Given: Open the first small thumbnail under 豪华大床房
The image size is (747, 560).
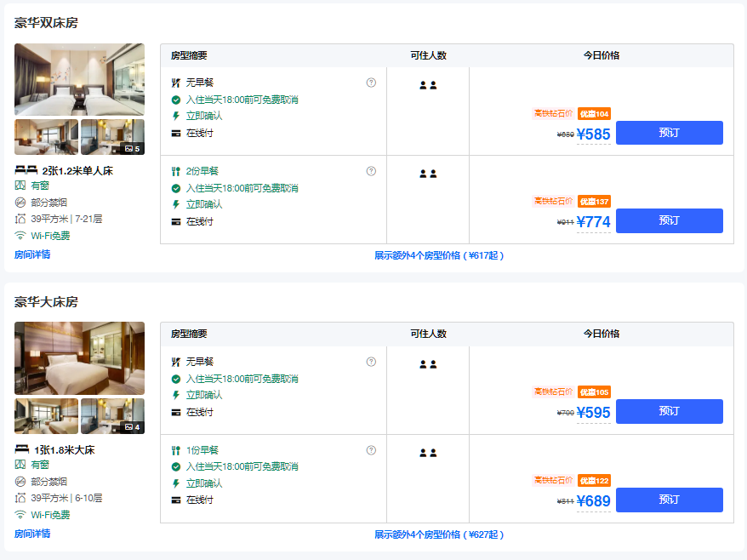Looking at the screenshot, I should point(46,416).
